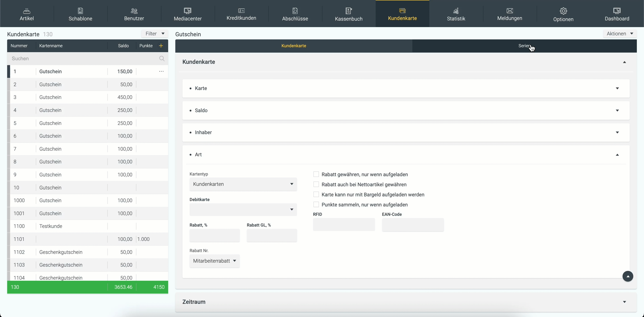Enable Rabatt gewähren, nur wenn aufgeladen

[x=316, y=174]
